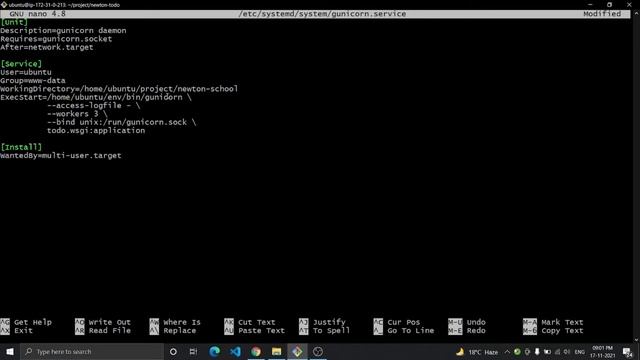Click the User=ubuntu line
The width and height of the screenshot is (640, 360).
tap(26, 72)
